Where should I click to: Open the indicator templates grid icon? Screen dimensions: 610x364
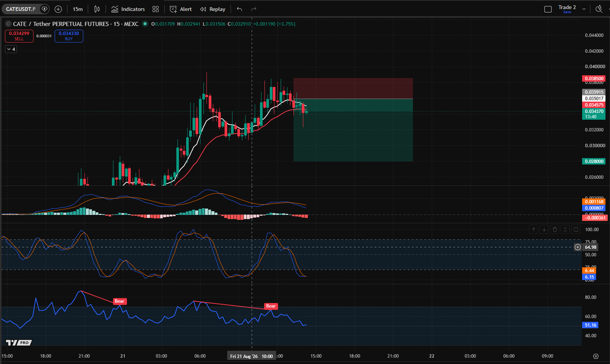[156, 9]
